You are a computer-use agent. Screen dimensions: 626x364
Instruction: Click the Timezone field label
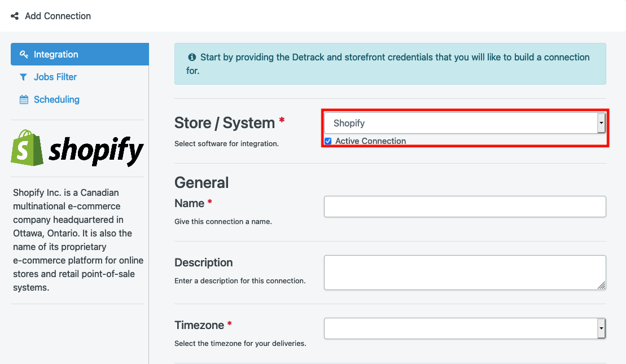tap(199, 325)
